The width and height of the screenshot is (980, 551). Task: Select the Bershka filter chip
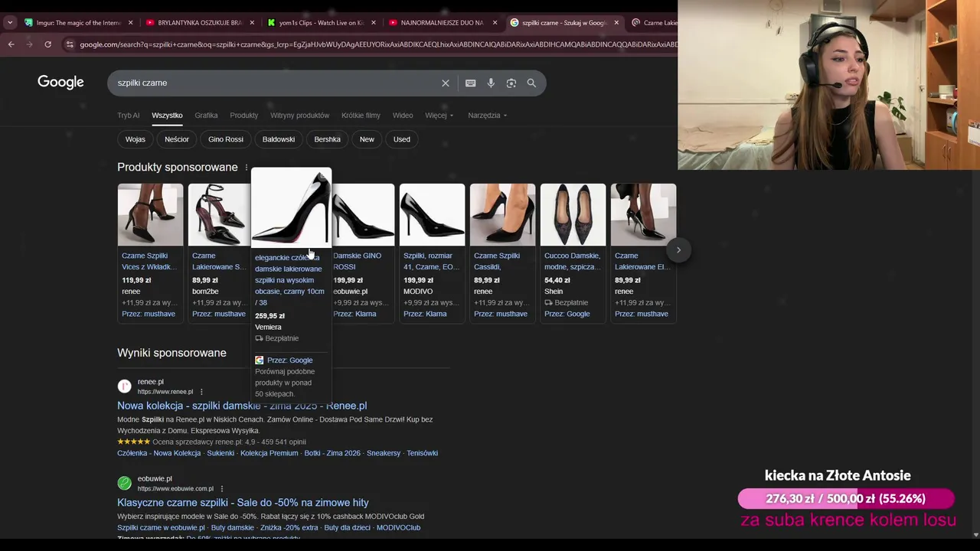(x=327, y=139)
